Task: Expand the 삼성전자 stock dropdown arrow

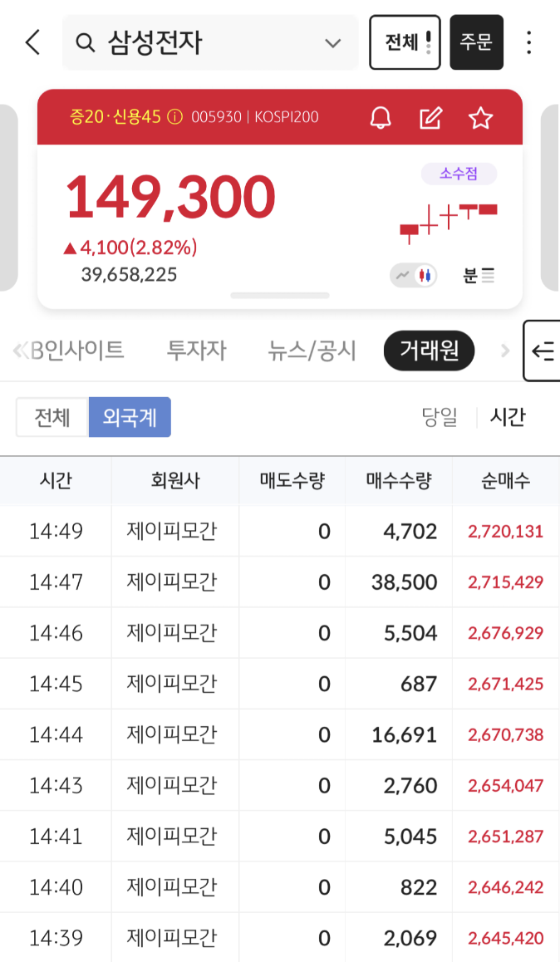Action: 333,43
